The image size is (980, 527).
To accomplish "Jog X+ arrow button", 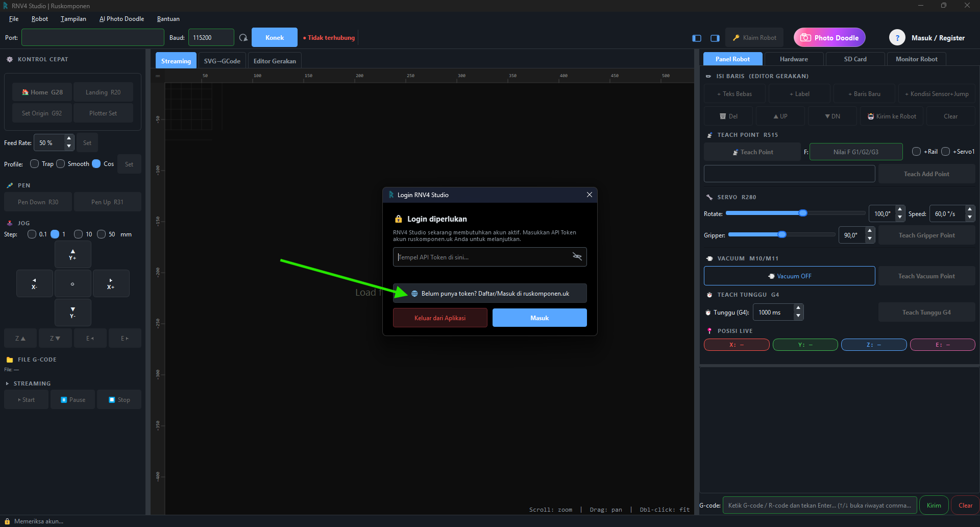I will [111, 283].
